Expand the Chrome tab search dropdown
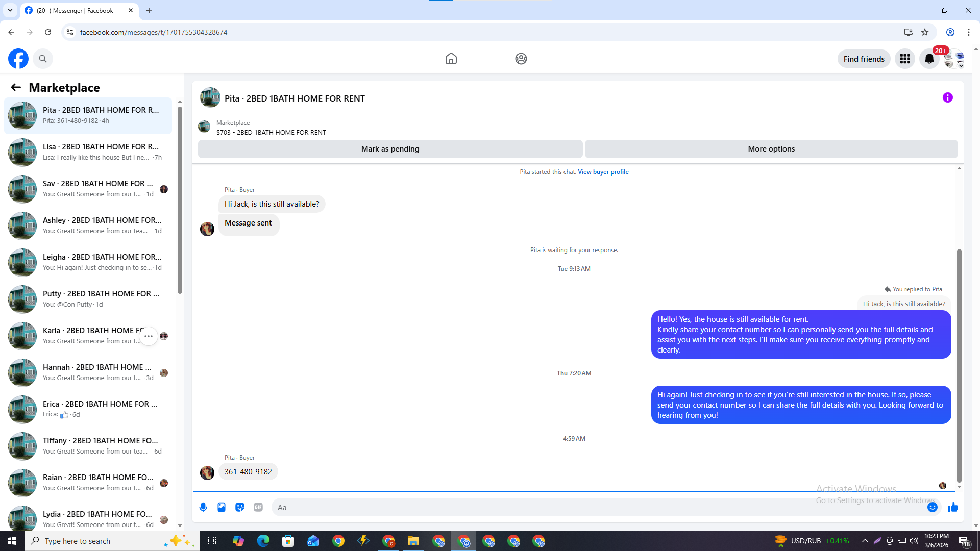Image resolution: width=980 pixels, height=551 pixels. (10, 10)
